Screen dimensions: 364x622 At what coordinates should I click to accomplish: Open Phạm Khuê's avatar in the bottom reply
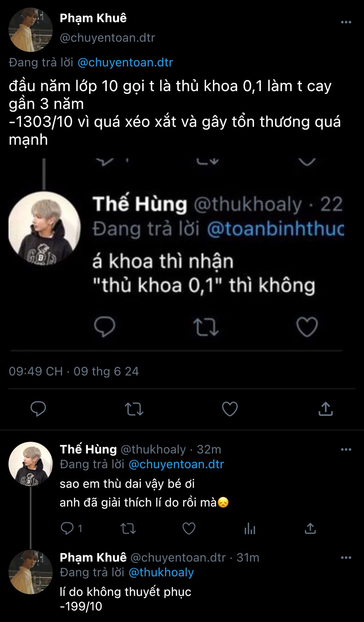(30, 572)
